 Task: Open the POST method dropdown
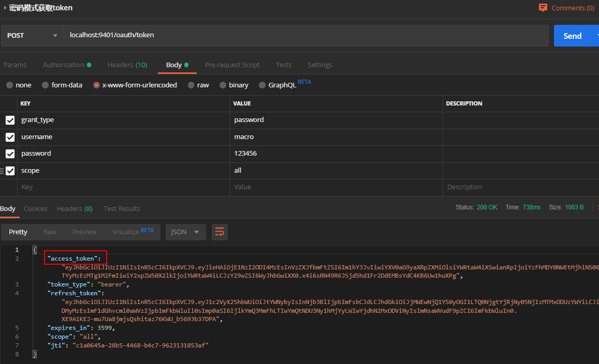point(32,35)
